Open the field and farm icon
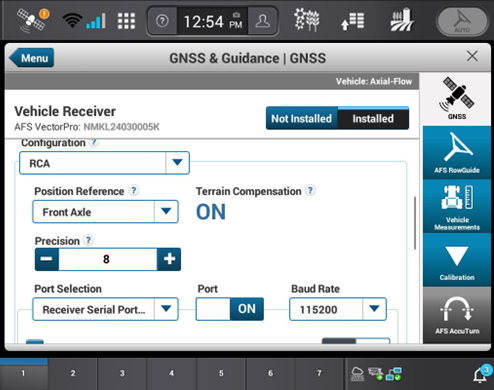 tap(402, 20)
